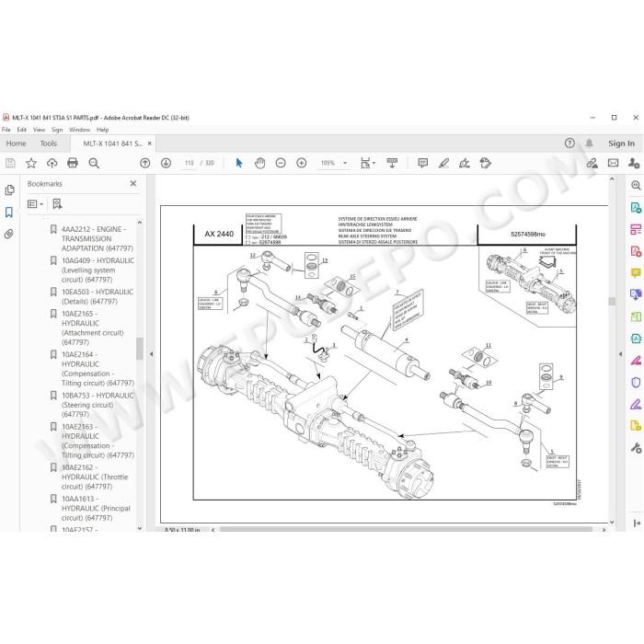Open bookmark 10BA753 - HYDRAULIC Steering circuit

[98, 405]
